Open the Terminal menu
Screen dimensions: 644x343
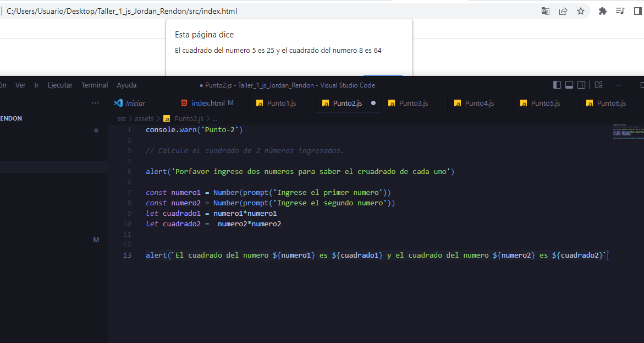[95, 85]
